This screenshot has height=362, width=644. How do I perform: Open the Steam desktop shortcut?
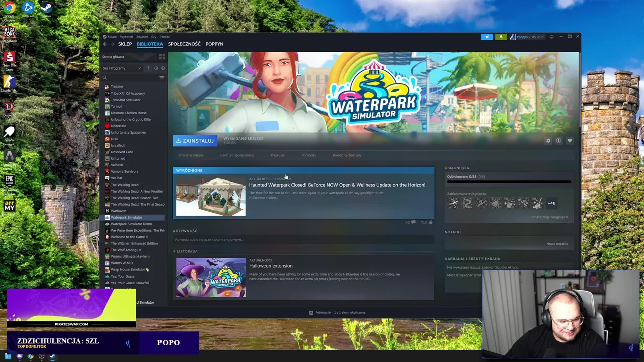pyautogui.click(x=46, y=10)
